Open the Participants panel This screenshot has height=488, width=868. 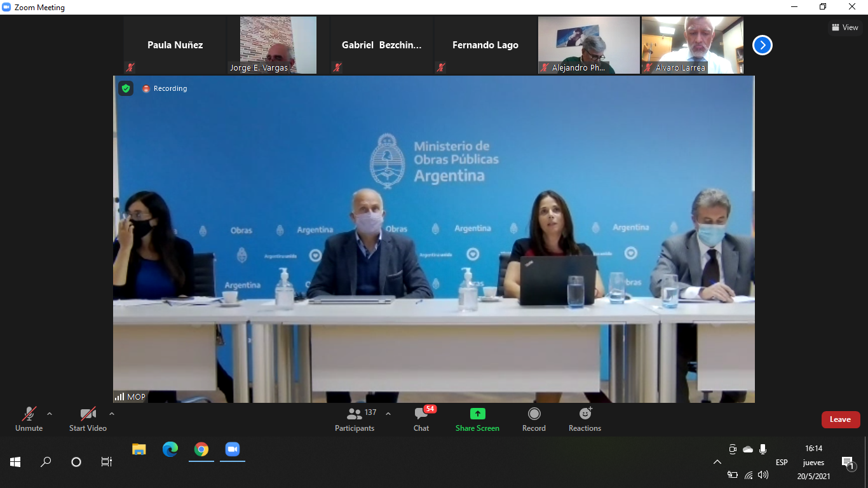[355, 419]
